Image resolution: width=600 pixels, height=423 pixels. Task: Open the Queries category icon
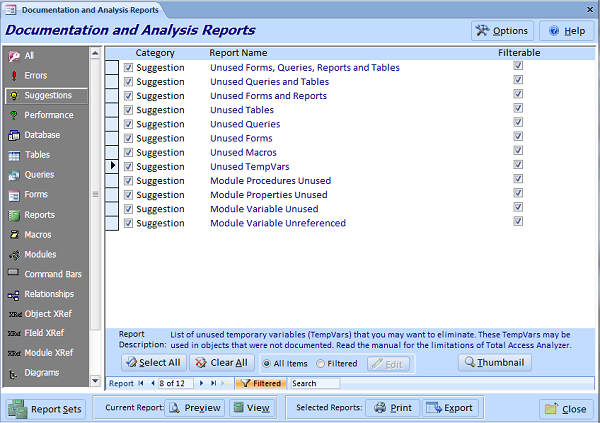click(14, 175)
